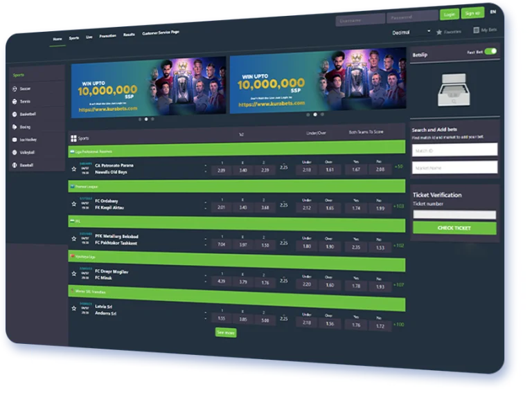Screen dimensions: 532x402
Task: Pick Over 1.56 odds for Latvia Srl match
Action: click(330, 323)
